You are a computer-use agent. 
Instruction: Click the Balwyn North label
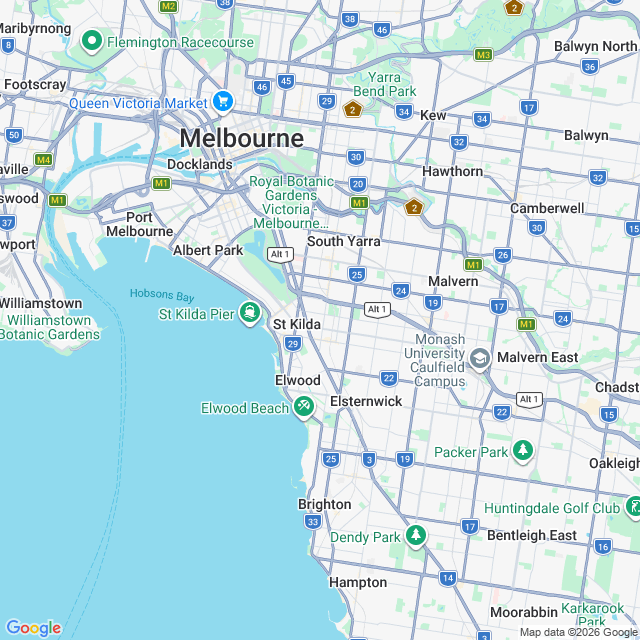click(596, 47)
